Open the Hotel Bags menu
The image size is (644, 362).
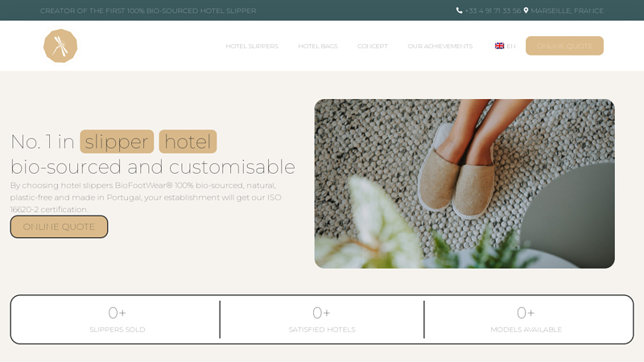coord(318,46)
